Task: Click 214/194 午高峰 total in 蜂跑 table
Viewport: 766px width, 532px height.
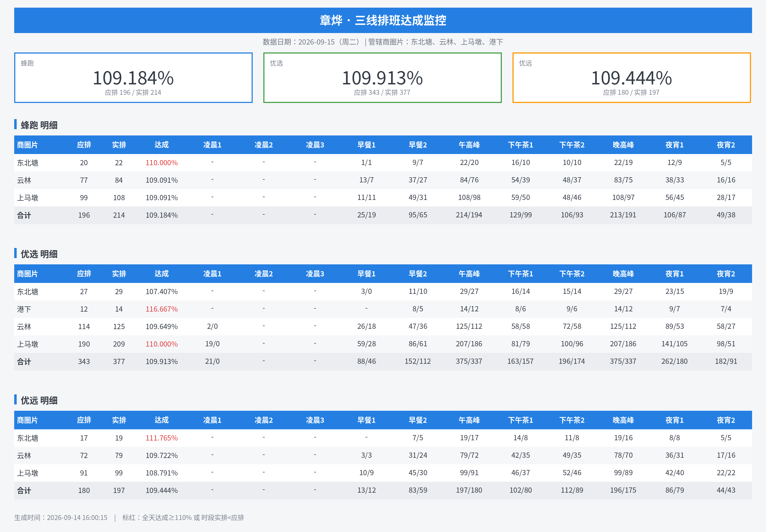Action: pyautogui.click(x=469, y=215)
